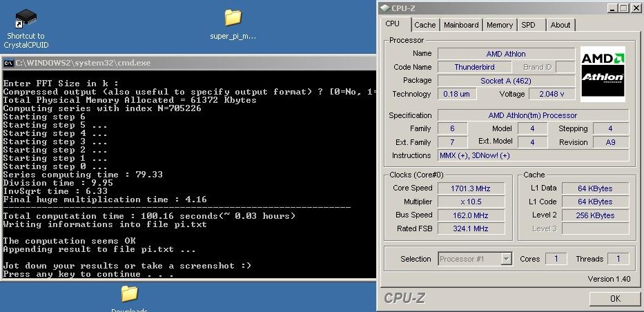The width and height of the screenshot is (644, 312).
Task: Click the Division time : 9.95 line
Action: (x=57, y=183)
